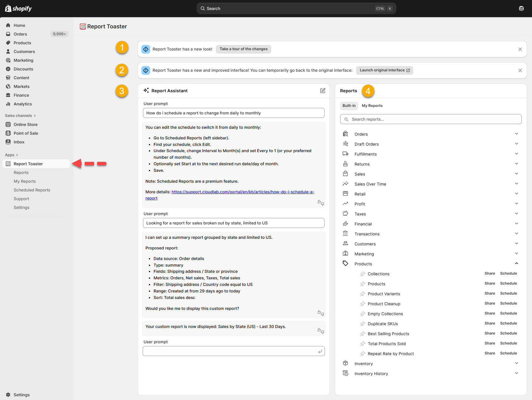Pin the Collections report
The image size is (532, 400).
pyautogui.click(x=363, y=274)
